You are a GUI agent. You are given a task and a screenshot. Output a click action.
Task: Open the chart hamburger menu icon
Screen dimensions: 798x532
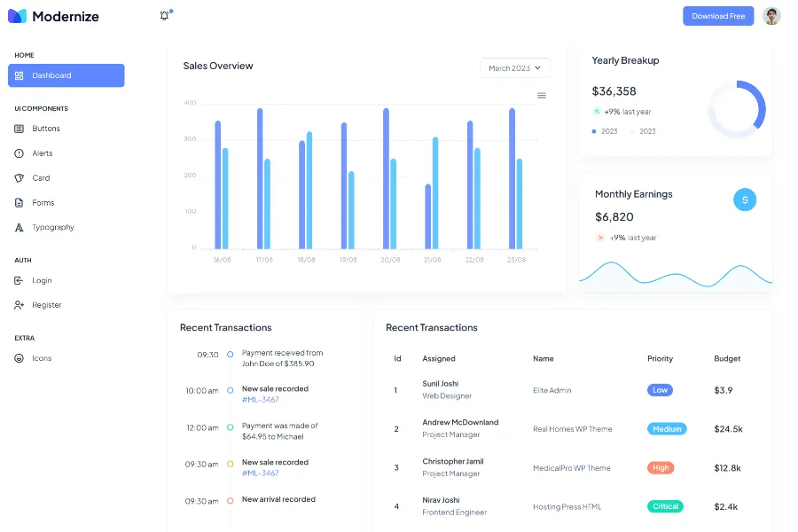pyautogui.click(x=542, y=96)
